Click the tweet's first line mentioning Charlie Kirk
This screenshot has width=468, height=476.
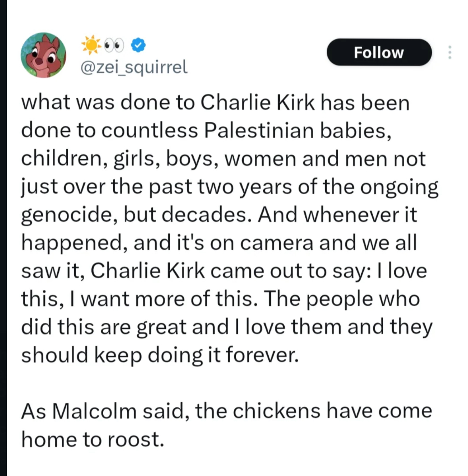point(215,102)
